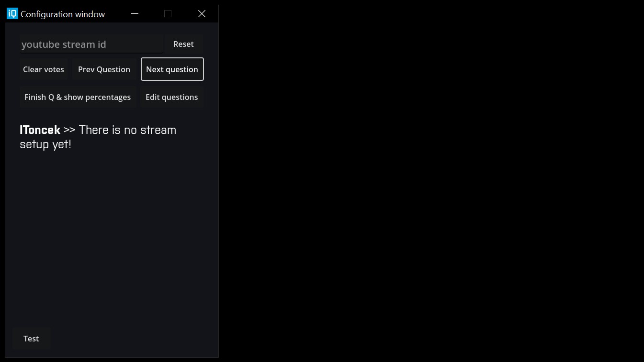Minimize the Configuration window

(x=135, y=13)
